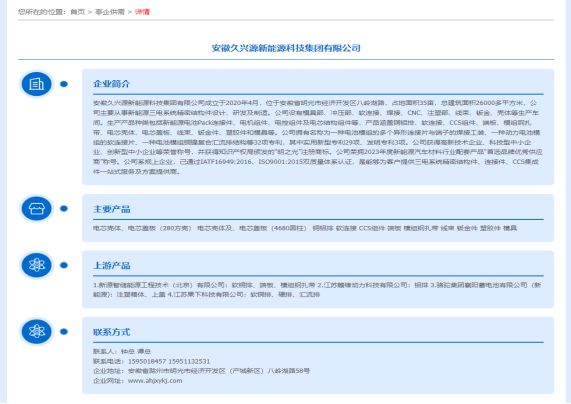The image size is (571, 404).
Task: Click the 联系方式 atom icon
Action: (x=36, y=332)
